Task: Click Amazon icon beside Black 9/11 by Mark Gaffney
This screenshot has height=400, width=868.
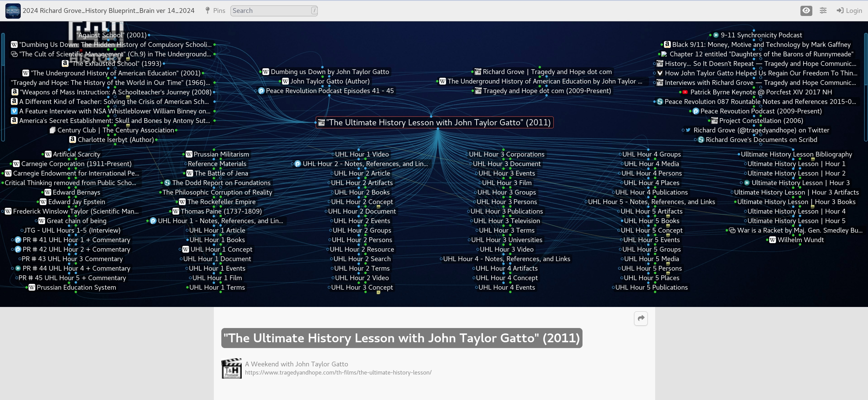Action: (x=667, y=44)
